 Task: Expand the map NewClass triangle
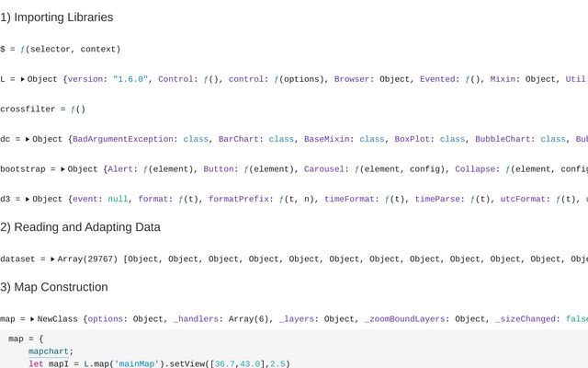pos(33,319)
